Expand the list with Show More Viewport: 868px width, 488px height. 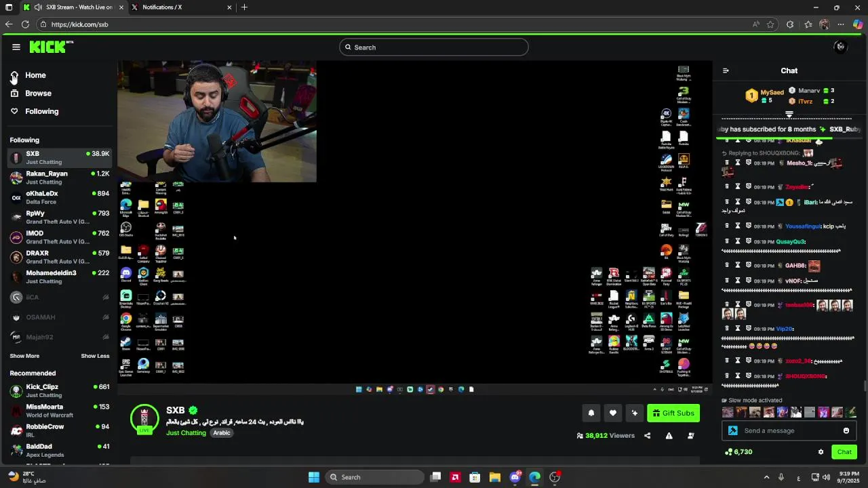click(x=24, y=356)
